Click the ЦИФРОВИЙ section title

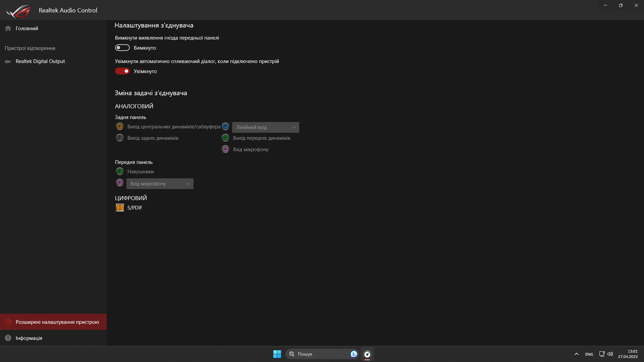tap(131, 198)
